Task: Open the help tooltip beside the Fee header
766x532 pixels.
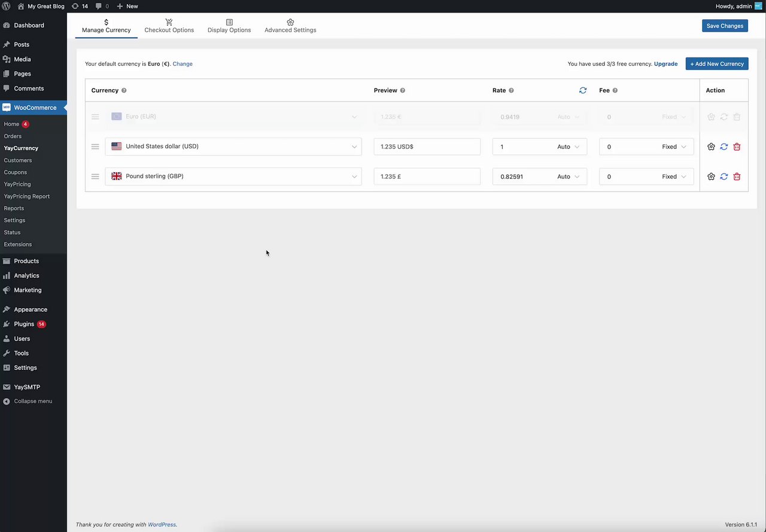Action: [615, 90]
